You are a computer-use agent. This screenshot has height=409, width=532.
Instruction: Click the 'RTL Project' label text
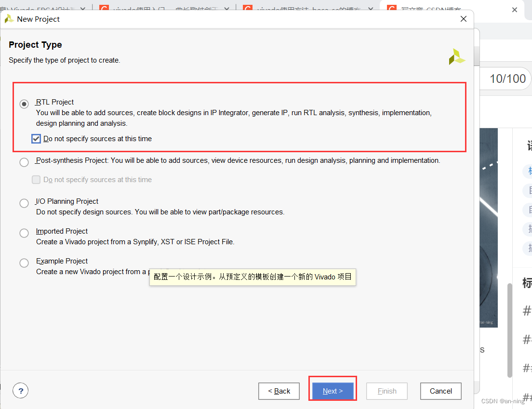(x=54, y=102)
